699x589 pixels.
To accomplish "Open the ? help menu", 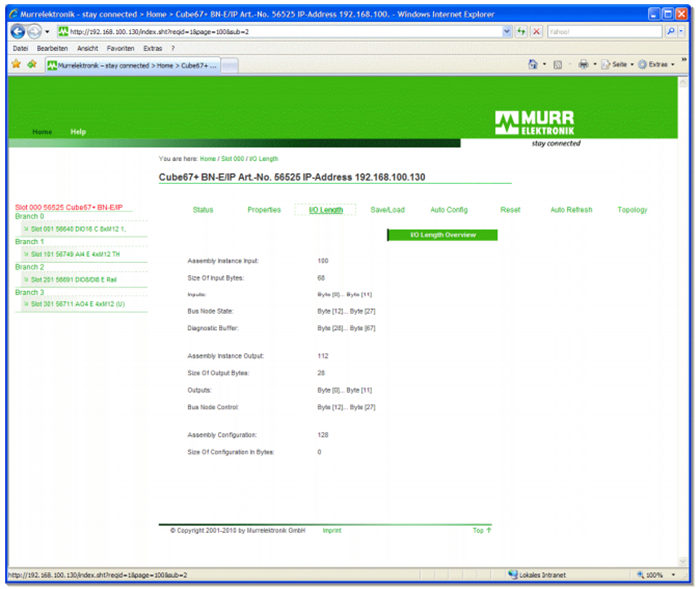I will click(173, 48).
